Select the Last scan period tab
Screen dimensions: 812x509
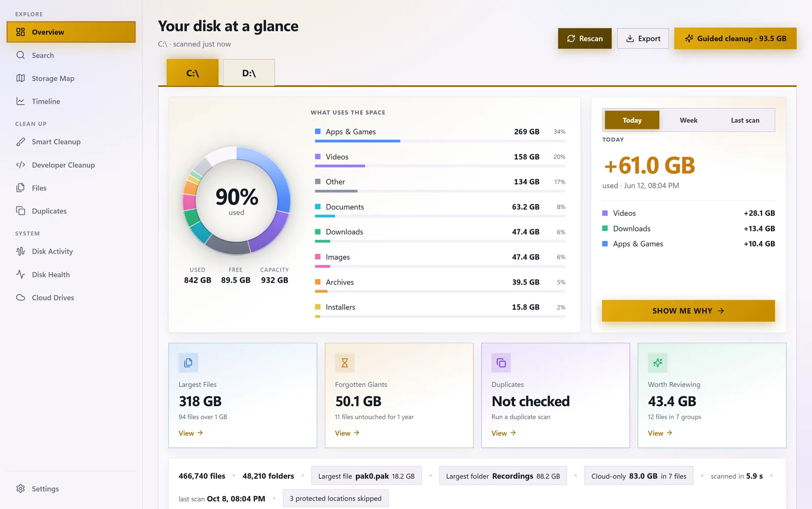[745, 120]
